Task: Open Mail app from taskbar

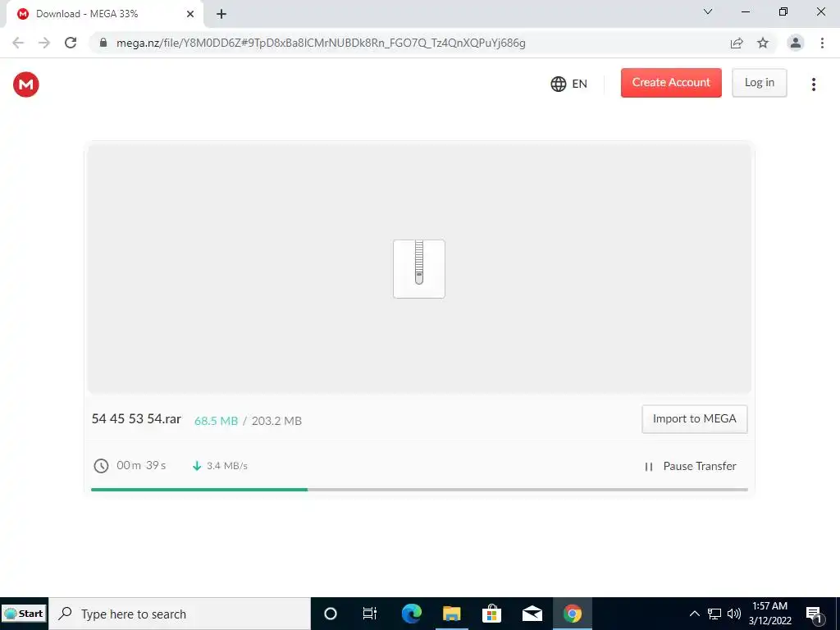Action: 532,614
